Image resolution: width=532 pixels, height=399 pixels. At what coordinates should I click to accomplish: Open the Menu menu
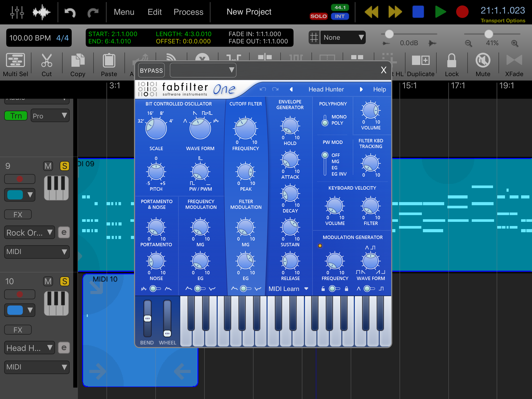click(x=124, y=12)
